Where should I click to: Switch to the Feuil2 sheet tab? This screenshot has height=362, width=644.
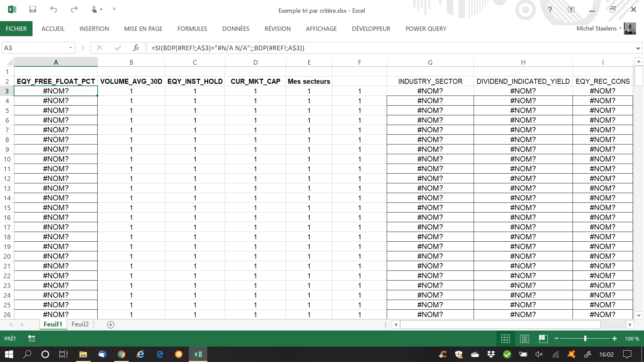tap(80, 324)
